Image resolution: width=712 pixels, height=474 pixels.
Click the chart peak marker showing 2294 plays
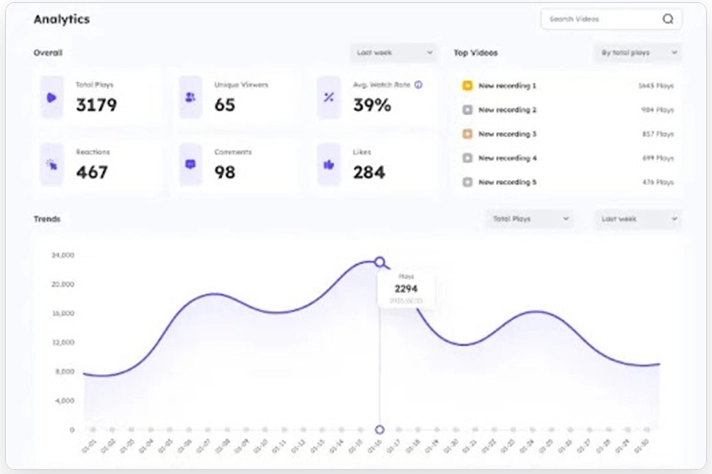[x=380, y=262]
